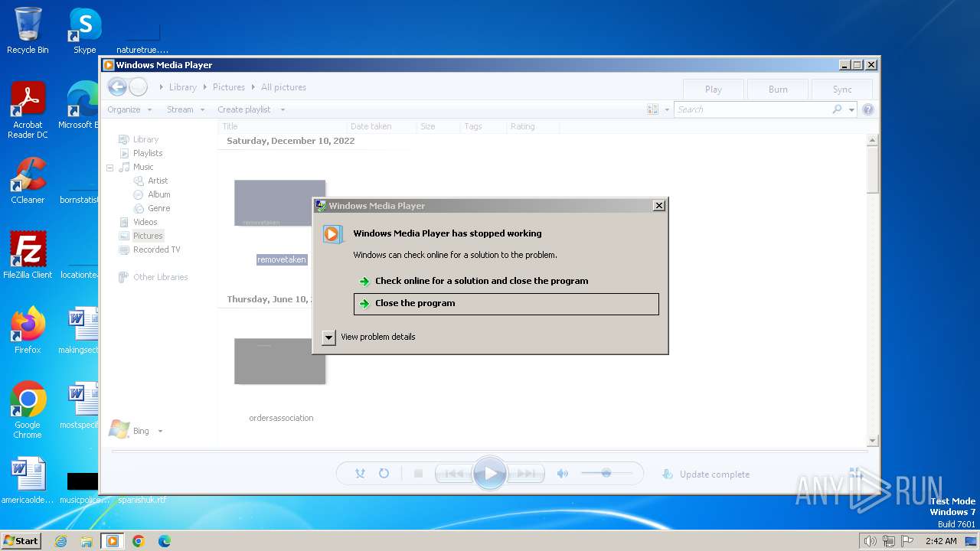The width and height of the screenshot is (980, 551).
Task: Click the large Play button
Action: coord(490,474)
